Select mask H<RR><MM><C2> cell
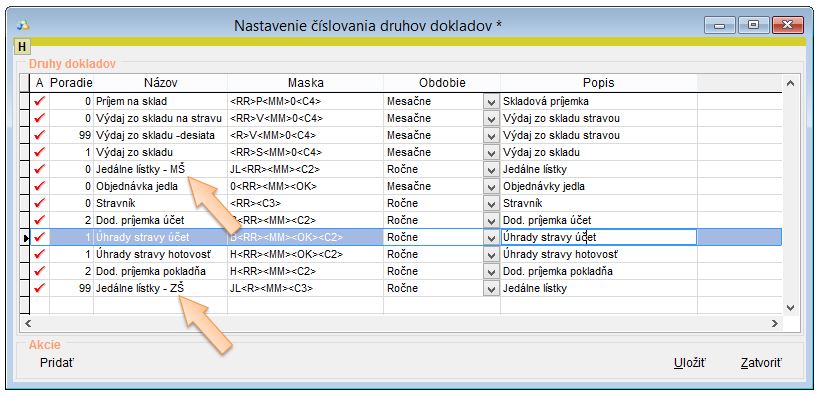The height and width of the screenshot is (395, 819). click(306, 271)
